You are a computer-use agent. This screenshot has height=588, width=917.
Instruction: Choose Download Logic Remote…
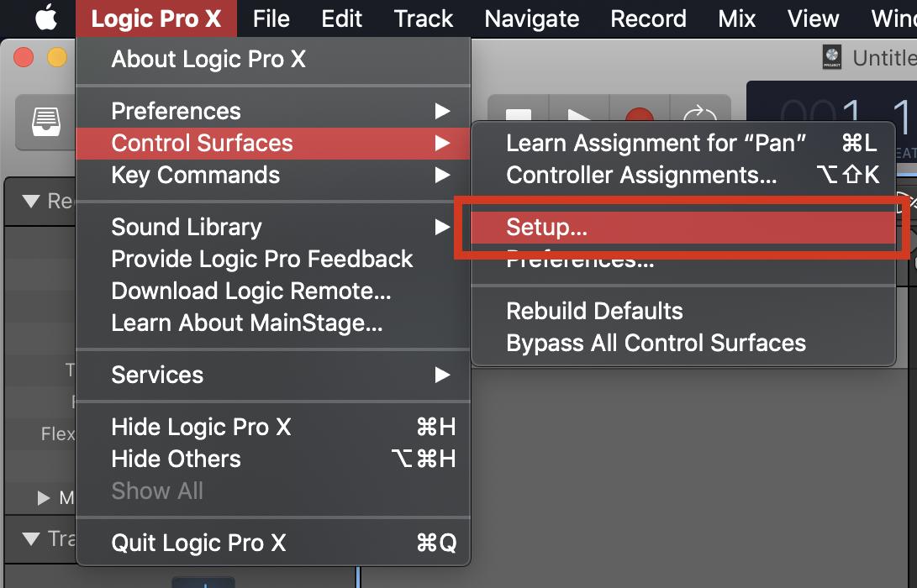pyautogui.click(x=273, y=291)
